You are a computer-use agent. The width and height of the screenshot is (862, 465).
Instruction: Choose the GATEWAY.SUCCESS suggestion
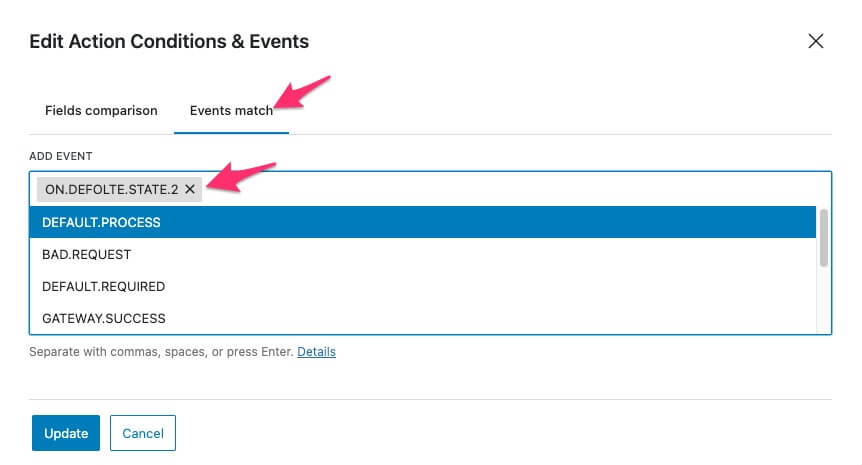click(103, 318)
